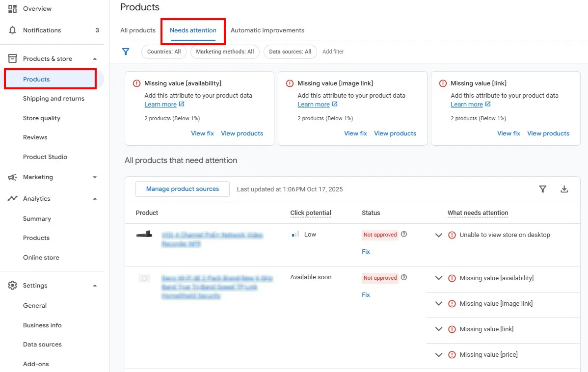Image resolution: width=588 pixels, height=372 pixels.
Task: Open the Countries: All filter chip
Action: point(163,51)
